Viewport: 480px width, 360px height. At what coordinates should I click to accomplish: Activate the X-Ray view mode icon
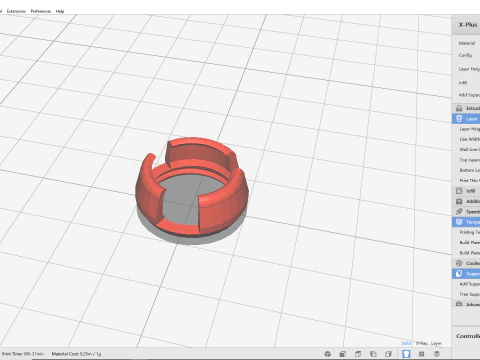coord(421,354)
